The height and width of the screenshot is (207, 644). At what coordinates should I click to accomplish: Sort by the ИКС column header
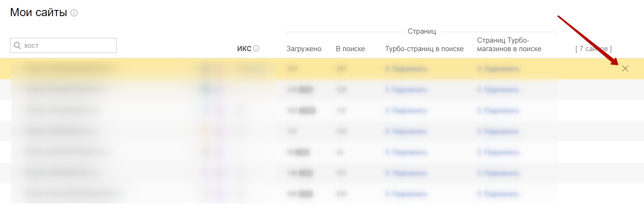244,49
